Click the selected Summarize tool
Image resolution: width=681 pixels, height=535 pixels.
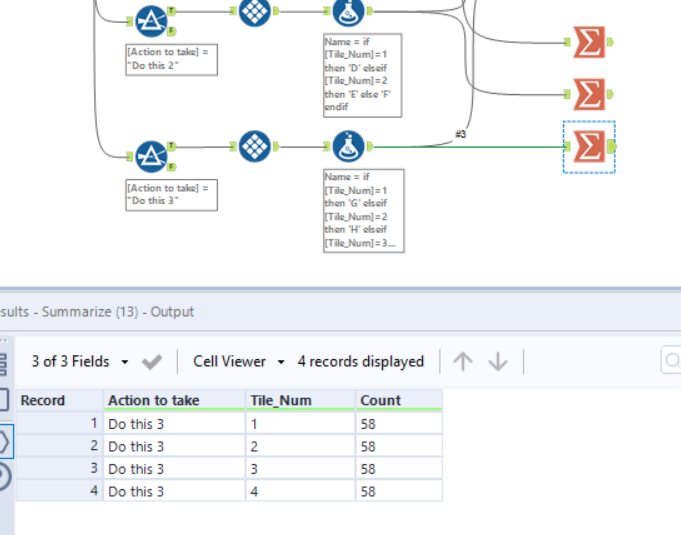[x=590, y=147]
